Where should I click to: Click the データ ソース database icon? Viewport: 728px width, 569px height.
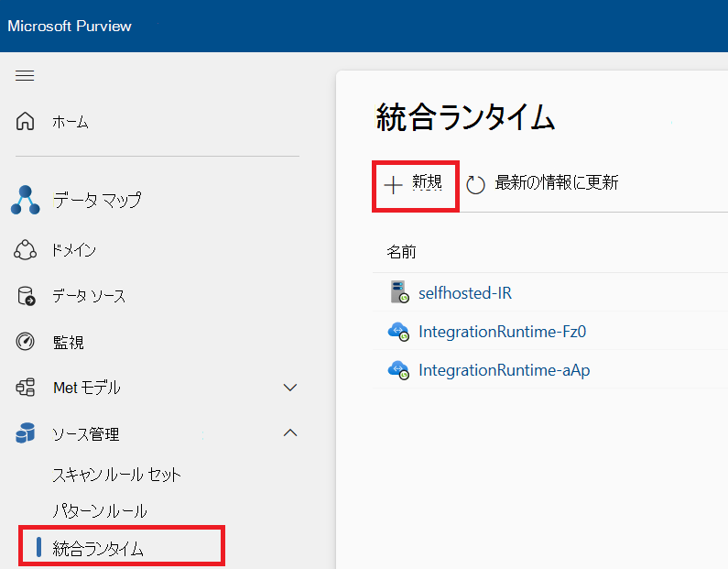[26, 296]
